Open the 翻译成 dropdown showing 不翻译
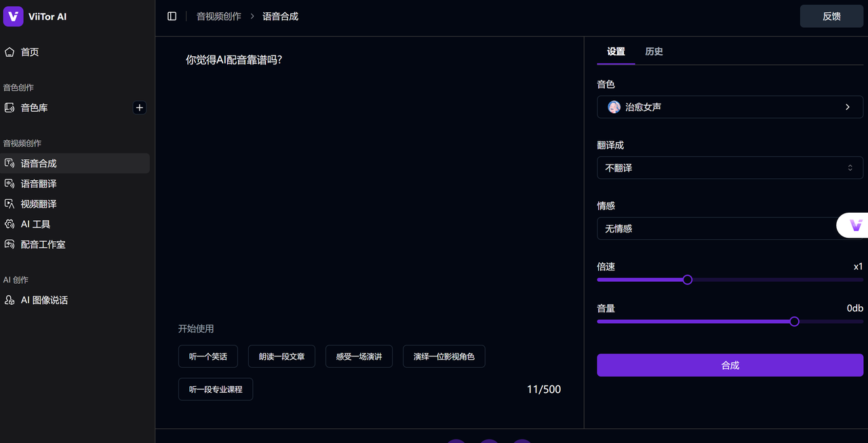The height and width of the screenshot is (443, 868). point(730,167)
